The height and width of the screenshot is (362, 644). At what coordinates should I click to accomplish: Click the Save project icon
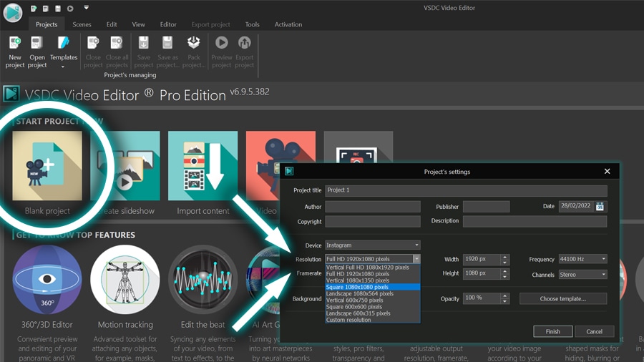pyautogui.click(x=143, y=43)
